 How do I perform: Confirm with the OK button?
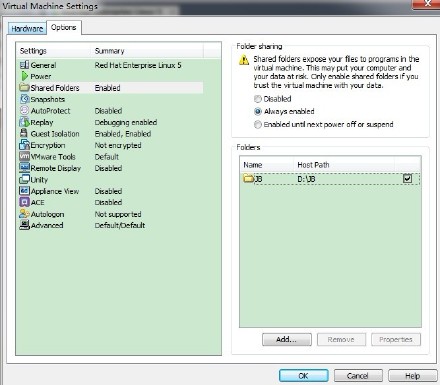[304, 376]
